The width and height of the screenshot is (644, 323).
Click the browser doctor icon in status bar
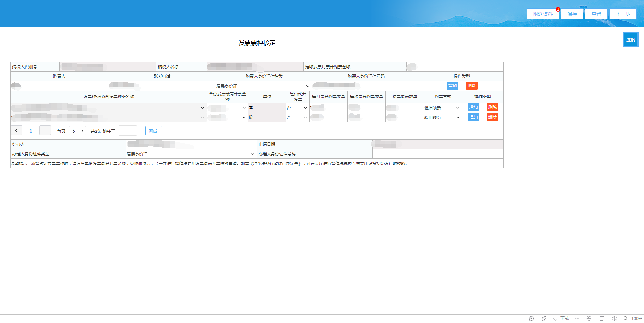tap(531, 319)
